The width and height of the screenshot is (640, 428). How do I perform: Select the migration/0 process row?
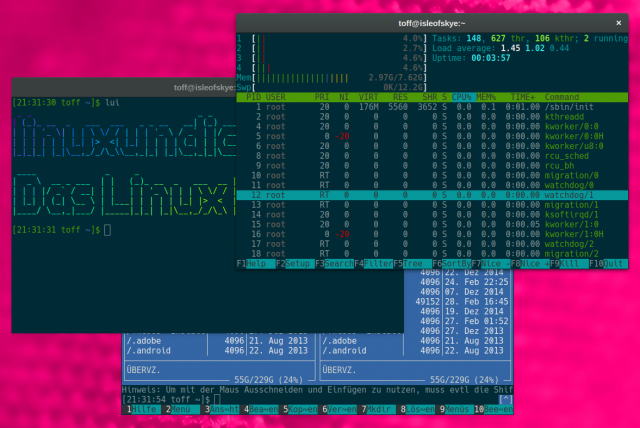tap(432, 175)
